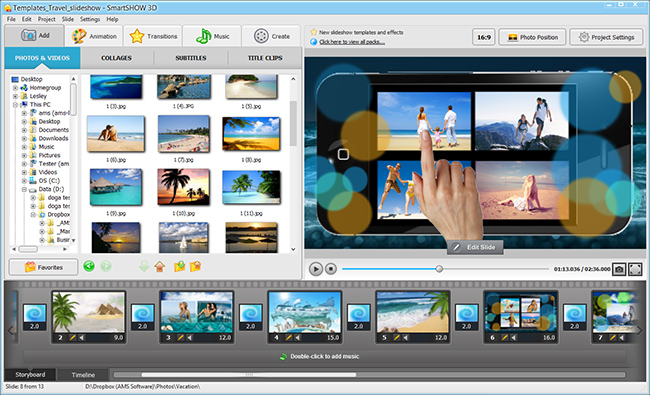The height and width of the screenshot is (395, 650).
Task: Open the transition between slides 2 and 3
Action: [143, 317]
